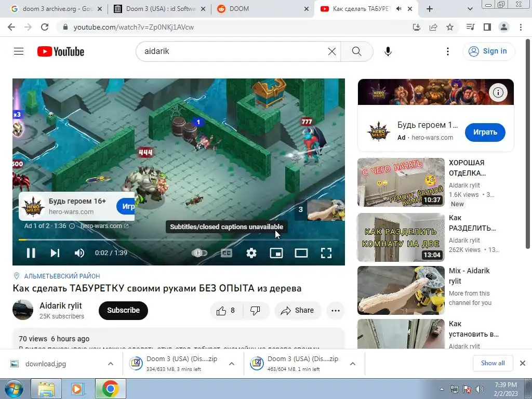Screen dimensions: 532x399
Task: Open Windows Start menu
Action: pyautogui.click(x=14, y=389)
